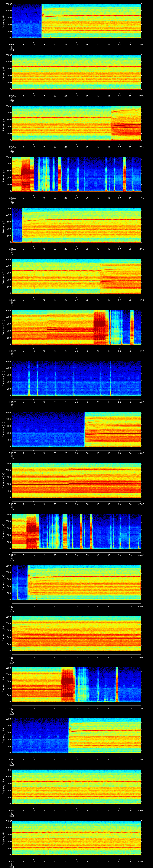The image size is (153, 868).
Task: Select the spectrogram panel starting at 8:42:00
Action: coord(76,276)
